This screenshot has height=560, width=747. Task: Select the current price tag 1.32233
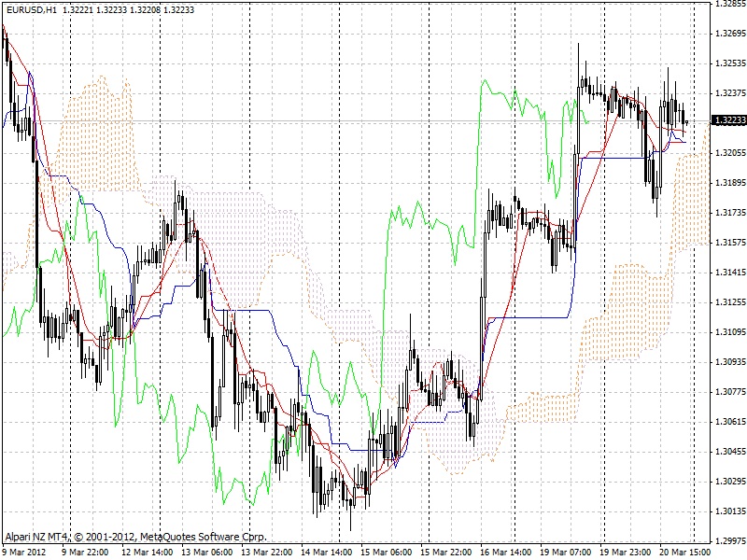tap(727, 120)
